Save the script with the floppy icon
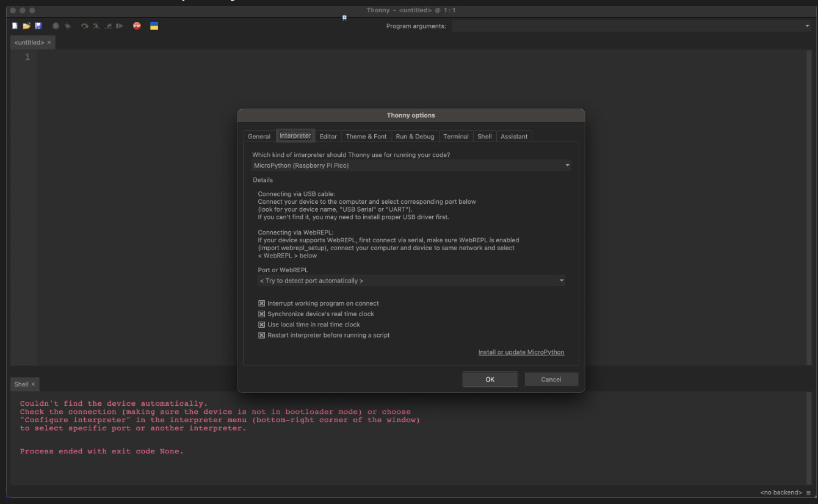Screen dimensions: 818x504 pyautogui.click(x=38, y=26)
